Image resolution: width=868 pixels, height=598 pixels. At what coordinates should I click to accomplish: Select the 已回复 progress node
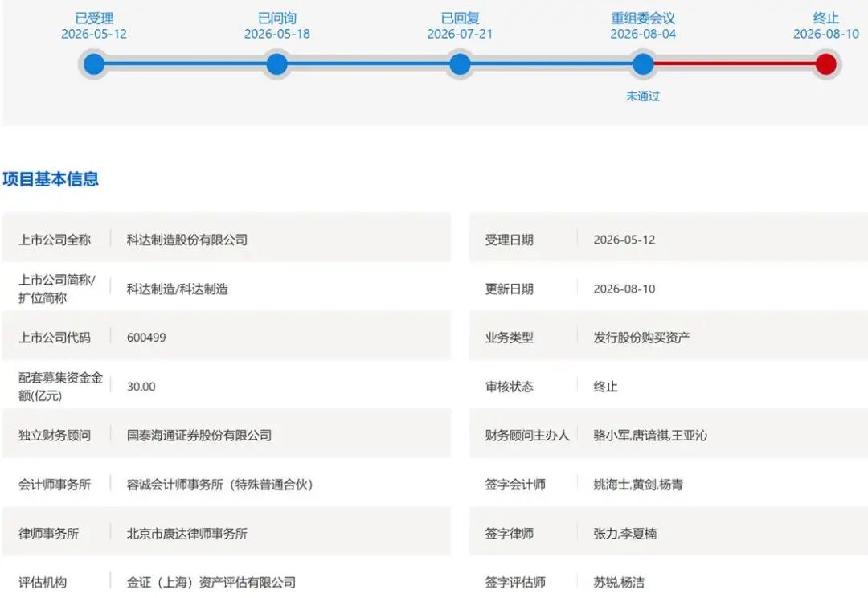pos(460,64)
